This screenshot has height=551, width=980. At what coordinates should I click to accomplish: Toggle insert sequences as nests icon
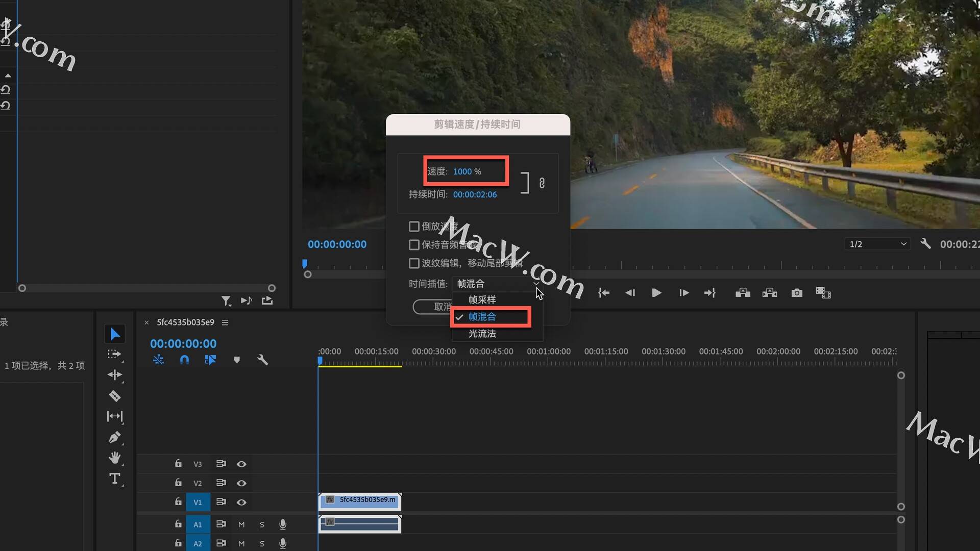click(158, 360)
